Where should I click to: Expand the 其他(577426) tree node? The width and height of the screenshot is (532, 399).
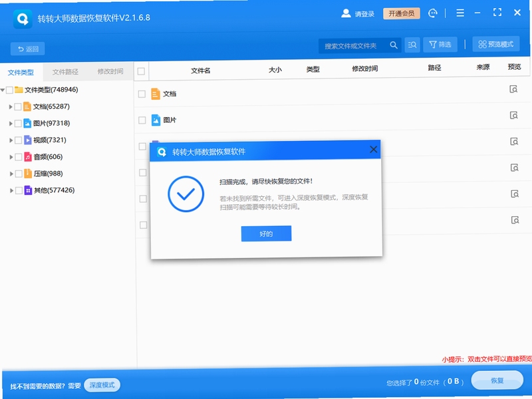(11, 190)
